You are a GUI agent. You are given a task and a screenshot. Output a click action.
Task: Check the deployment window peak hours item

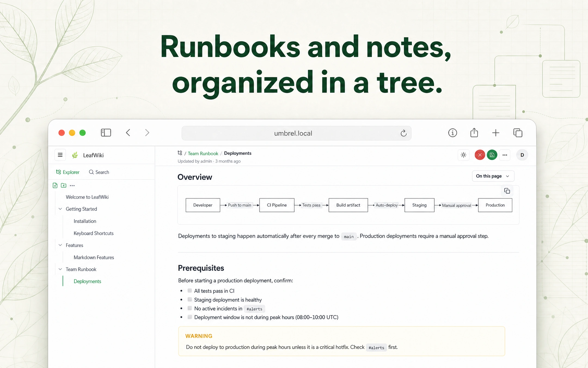(x=190, y=317)
